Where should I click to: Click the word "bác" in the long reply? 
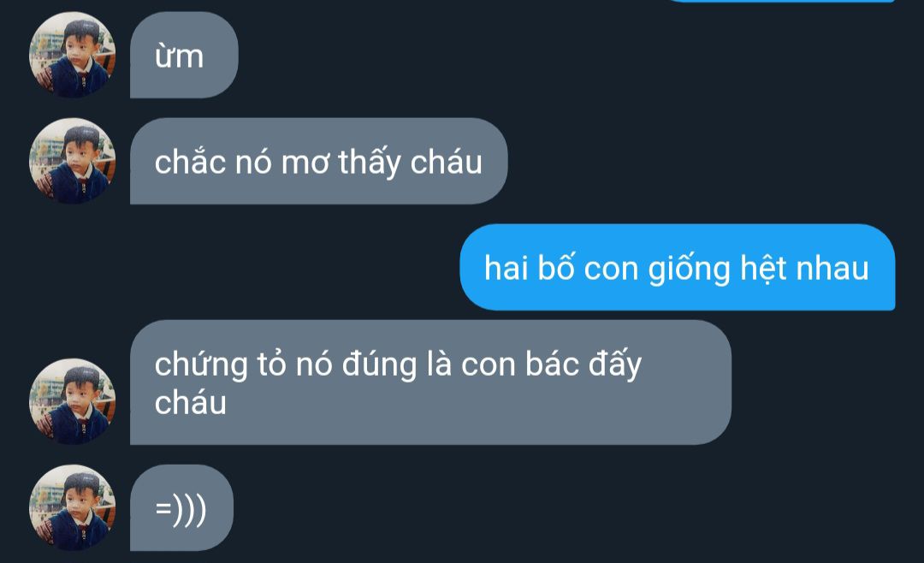pyautogui.click(x=550, y=364)
